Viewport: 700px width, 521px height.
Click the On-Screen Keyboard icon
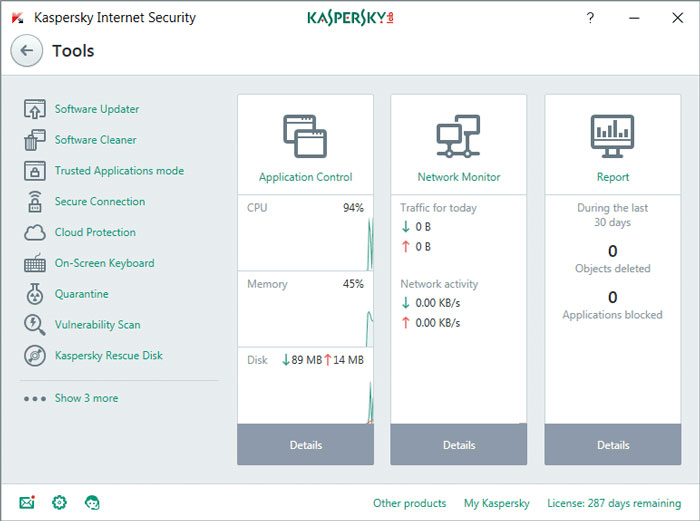pyautogui.click(x=35, y=263)
